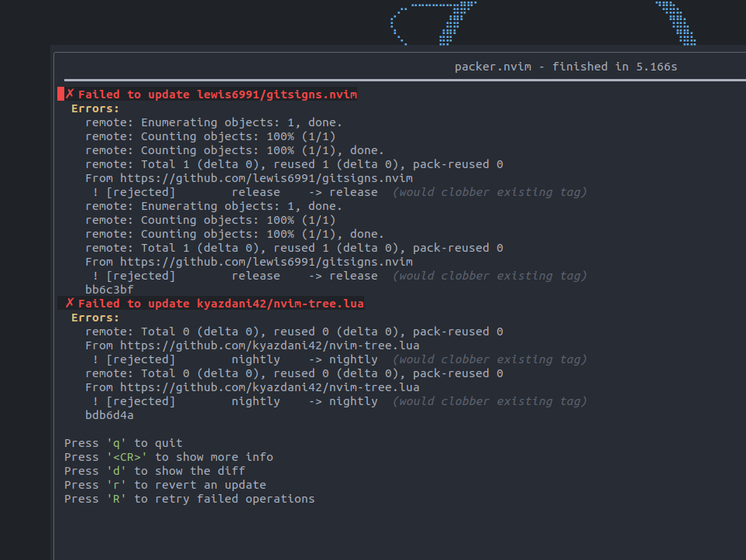
Task: Click the left doom ASCII logo above the window
Action: 433,23
